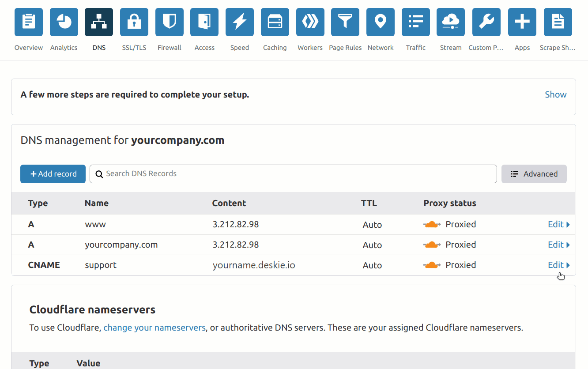Viewport: 588px width, 369px height.
Task: Click the Cloudflare nameservers heading
Action: pos(92,310)
